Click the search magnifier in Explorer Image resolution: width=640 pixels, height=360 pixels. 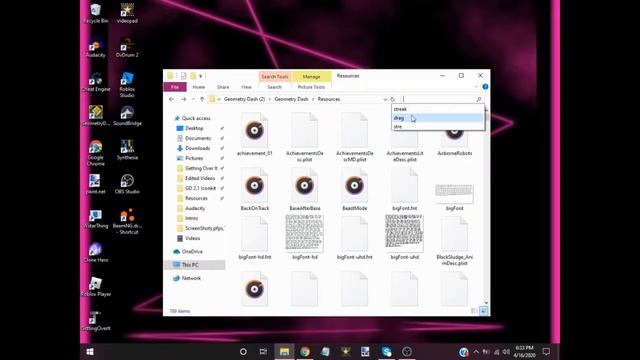coord(479,99)
